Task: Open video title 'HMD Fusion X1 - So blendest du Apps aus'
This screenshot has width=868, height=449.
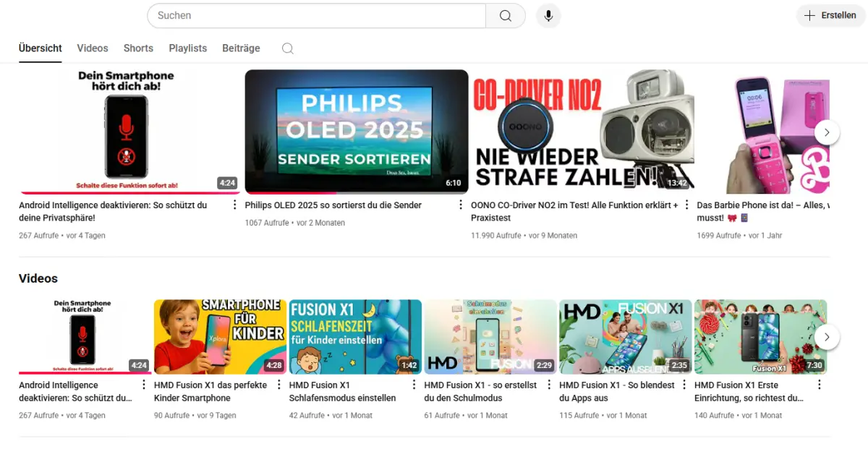Action: click(616, 391)
